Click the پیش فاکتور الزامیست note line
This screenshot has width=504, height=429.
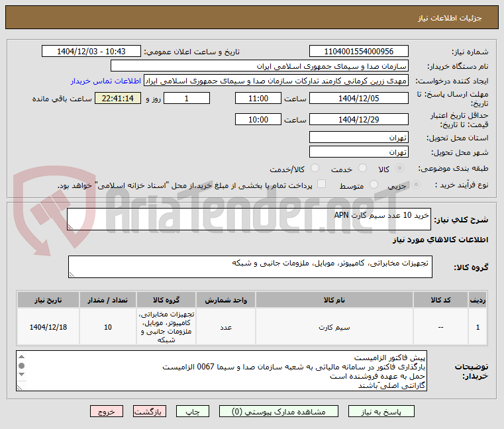point(389,358)
